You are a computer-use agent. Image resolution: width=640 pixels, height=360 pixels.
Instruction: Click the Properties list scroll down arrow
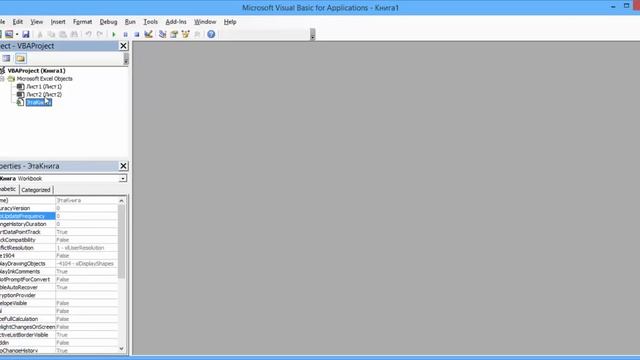point(121,349)
